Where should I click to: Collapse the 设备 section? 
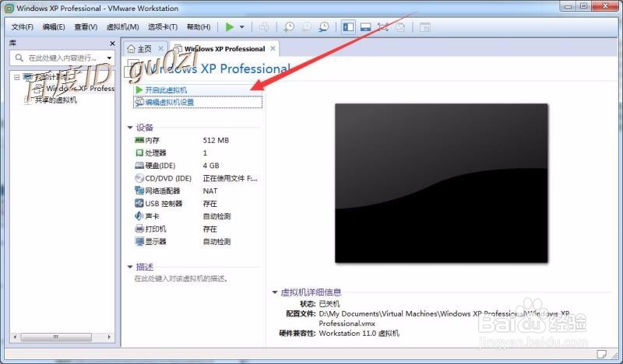(x=130, y=128)
